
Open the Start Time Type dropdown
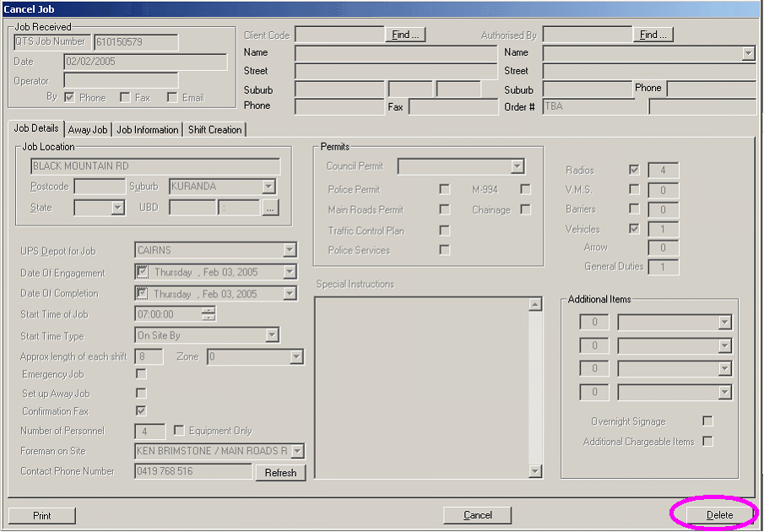click(271, 335)
